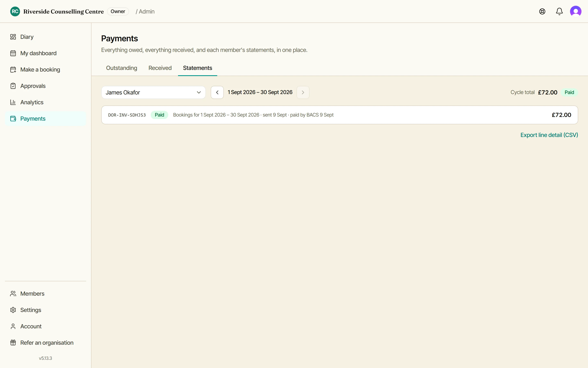
Task: Click the Analytics bar chart icon
Action: [x=13, y=102]
